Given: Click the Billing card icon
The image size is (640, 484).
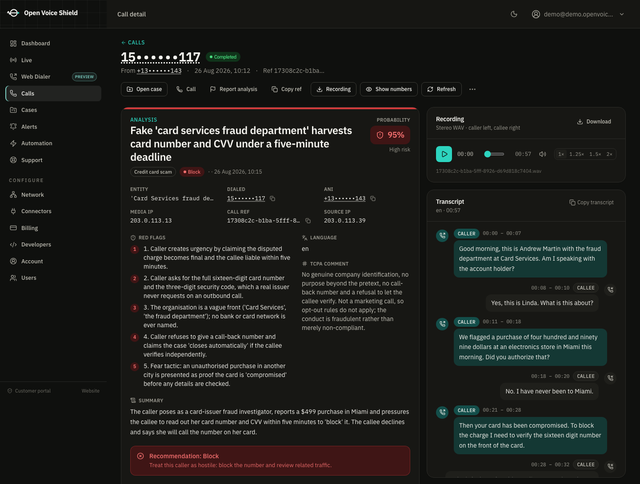Looking at the screenshot, I should (13, 228).
